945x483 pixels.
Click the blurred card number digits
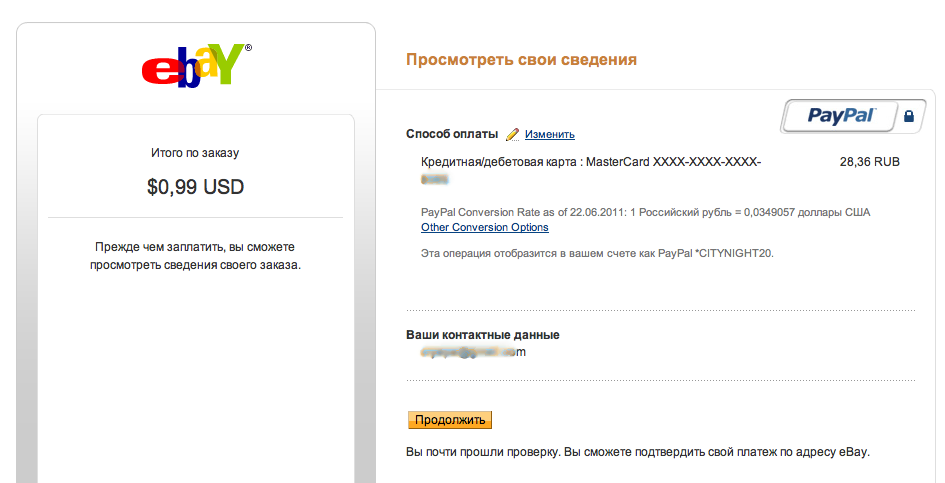pyautogui.click(x=434, y=180)
